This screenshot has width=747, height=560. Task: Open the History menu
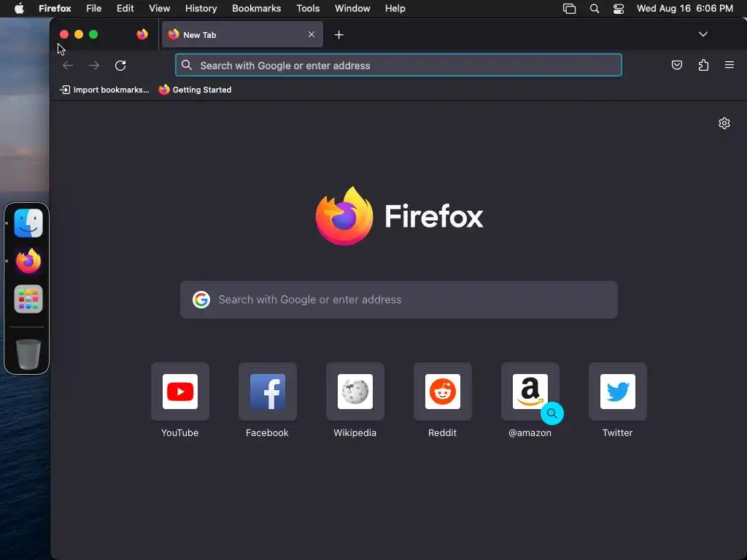coord(201,9)
